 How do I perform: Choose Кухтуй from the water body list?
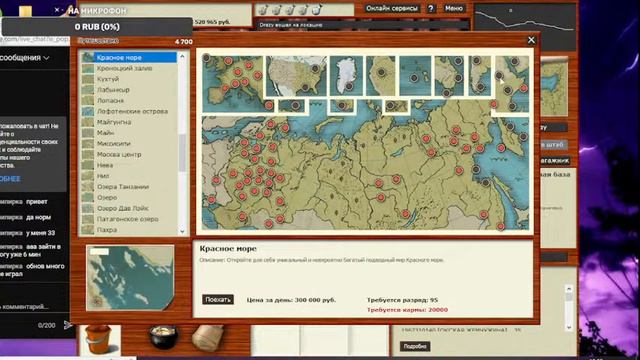tap(129, 79)
